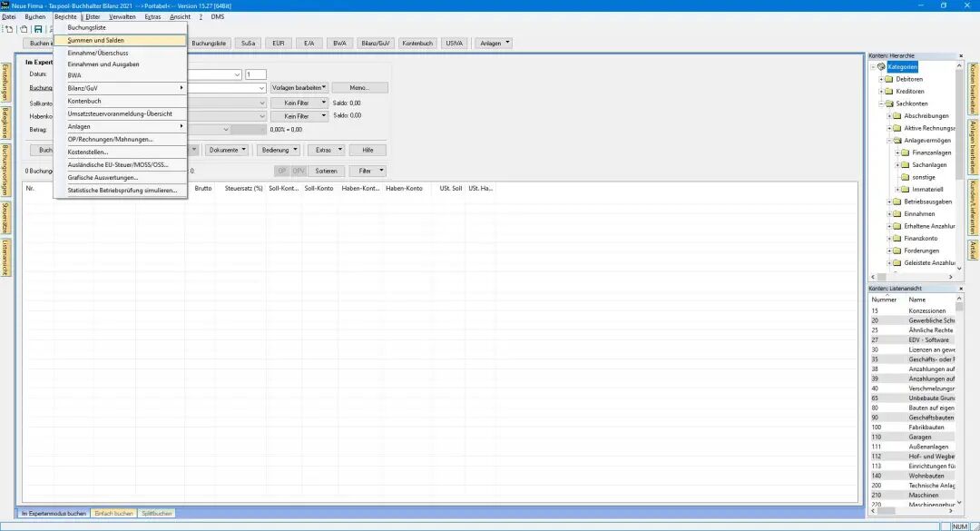Click the EÜR quick button
Image resolution: width=980 pixels, height=531 pixels.
click(279, 44)
